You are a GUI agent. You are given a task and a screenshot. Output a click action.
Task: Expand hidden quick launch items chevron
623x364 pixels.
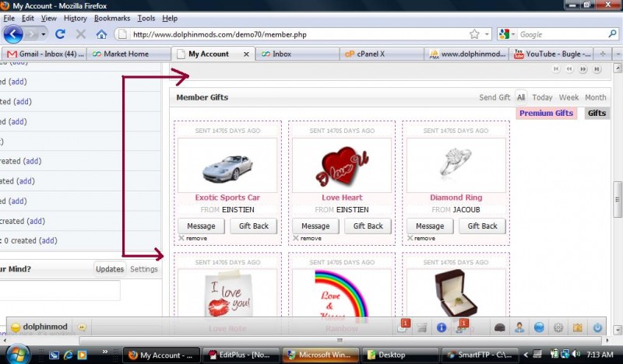click(x=105, y=352)
